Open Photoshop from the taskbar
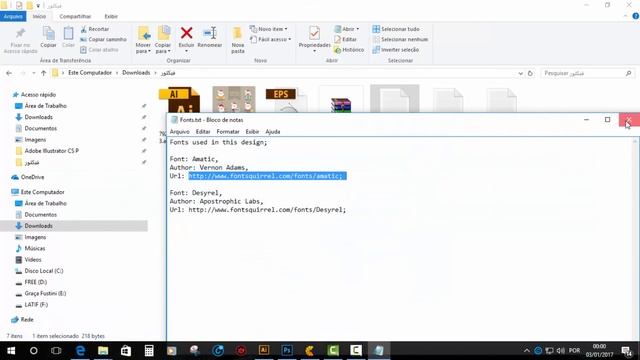 (x=287, y=350)
